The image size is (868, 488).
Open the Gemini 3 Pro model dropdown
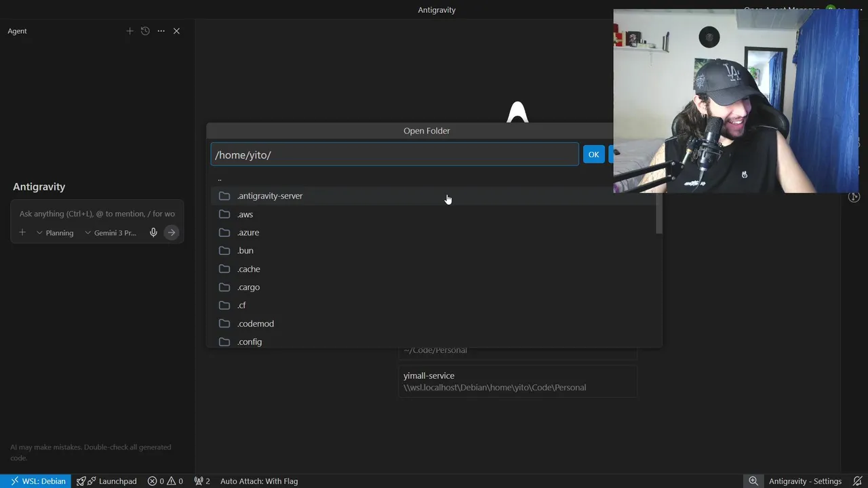pyautogui.click(x=111, y=232)
